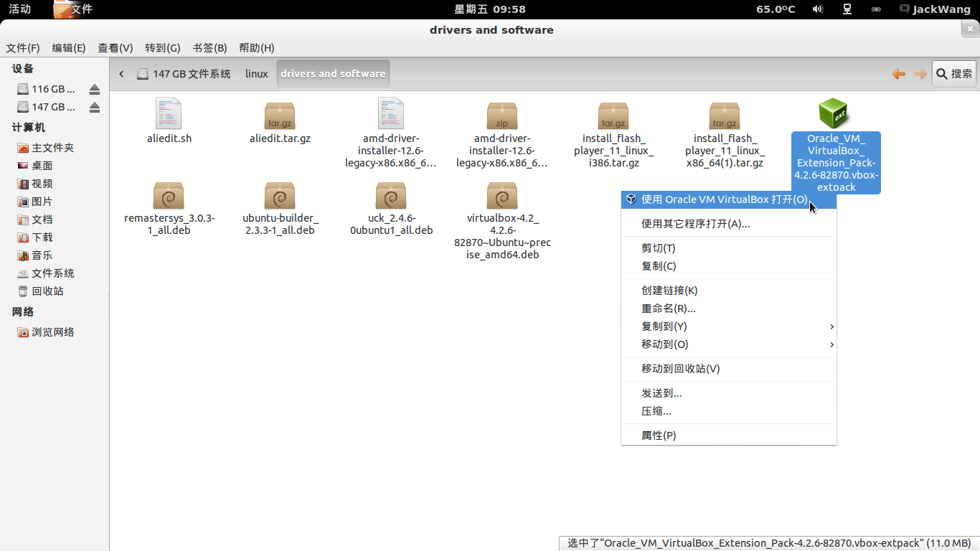
Task: Go back with the left arrow icon
Action: 898,74
